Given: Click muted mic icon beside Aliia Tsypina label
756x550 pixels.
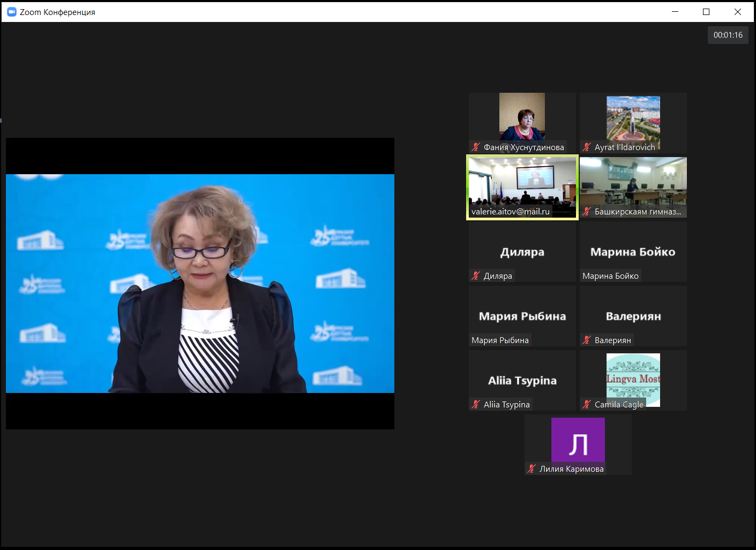Looking at the screenshot, I should [476, 404].
